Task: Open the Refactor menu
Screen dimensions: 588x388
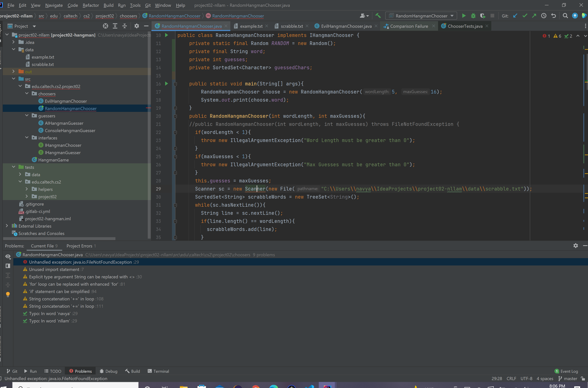Action: pyautogui.click(x=90, y=5)
